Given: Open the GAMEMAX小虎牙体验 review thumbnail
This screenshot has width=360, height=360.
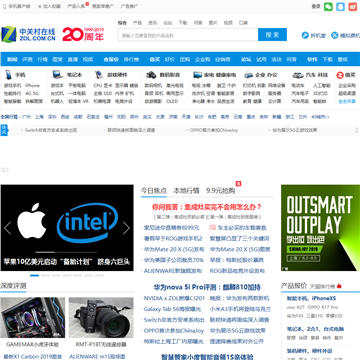Looking at the screenshot, I should pyautogui.click(x=33, y=318).
